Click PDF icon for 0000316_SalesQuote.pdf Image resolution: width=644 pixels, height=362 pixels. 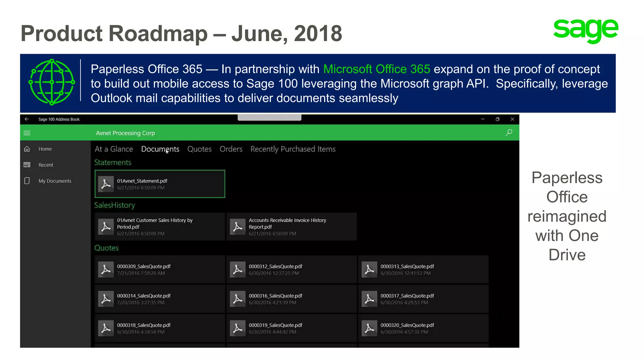237,299
